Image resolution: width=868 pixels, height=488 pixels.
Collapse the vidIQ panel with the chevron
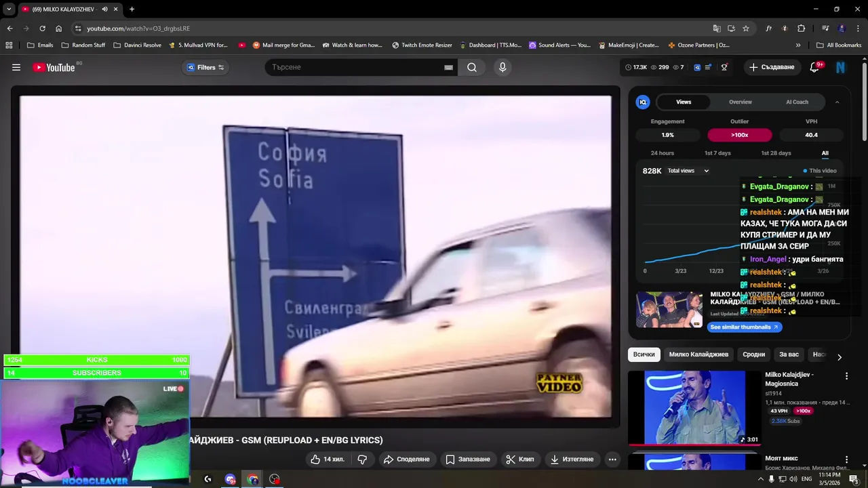tap(837, 102)
